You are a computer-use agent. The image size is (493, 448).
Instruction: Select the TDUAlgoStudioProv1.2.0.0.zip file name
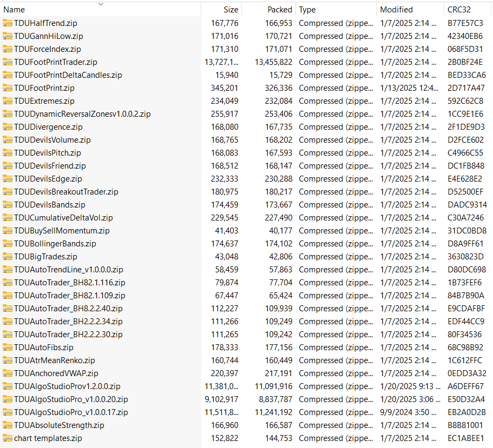coord(67,386)
